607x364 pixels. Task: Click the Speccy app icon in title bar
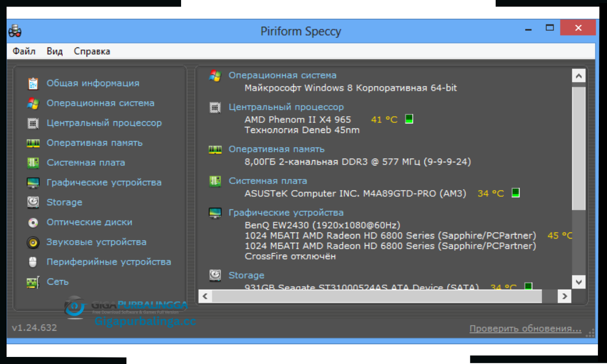(x=15, y=31)
